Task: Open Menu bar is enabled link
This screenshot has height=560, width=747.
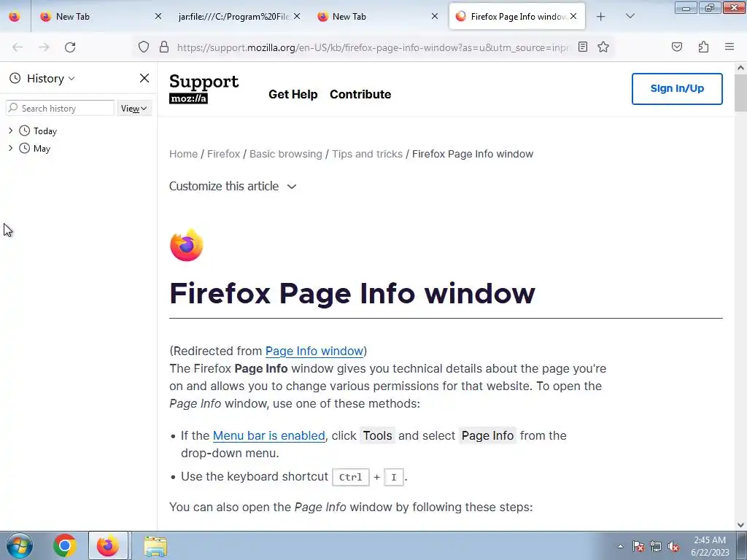Action: tap(268, 436)
